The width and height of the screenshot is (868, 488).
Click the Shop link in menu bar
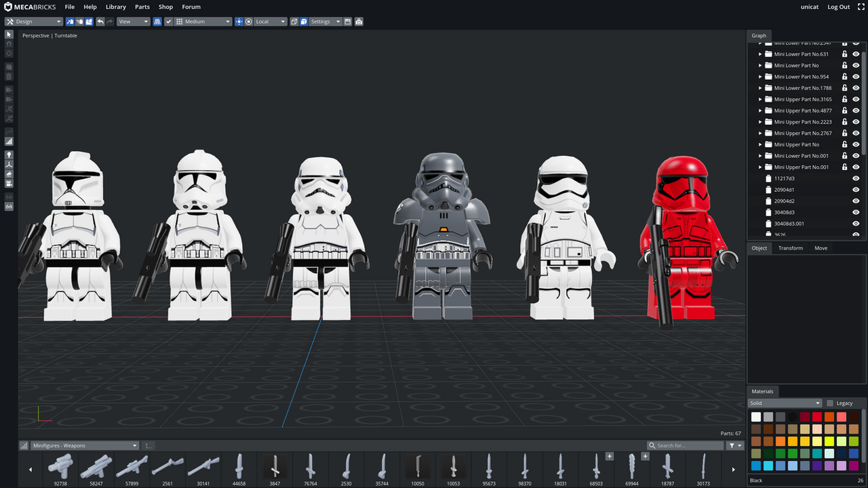[166, 7]
